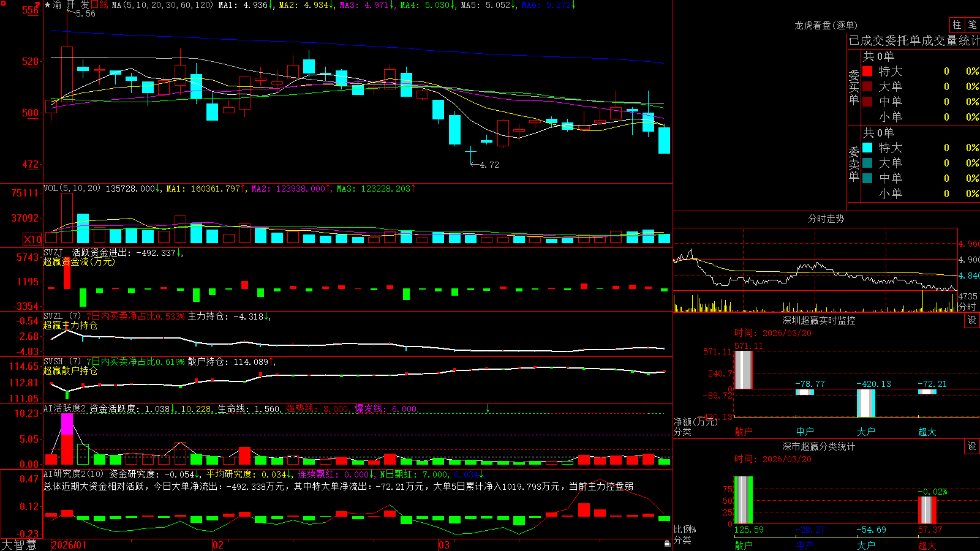The image size is (980, 551).
Task: Click the 已成交委托单成交量统计 header
Action: tap(914, 40)
